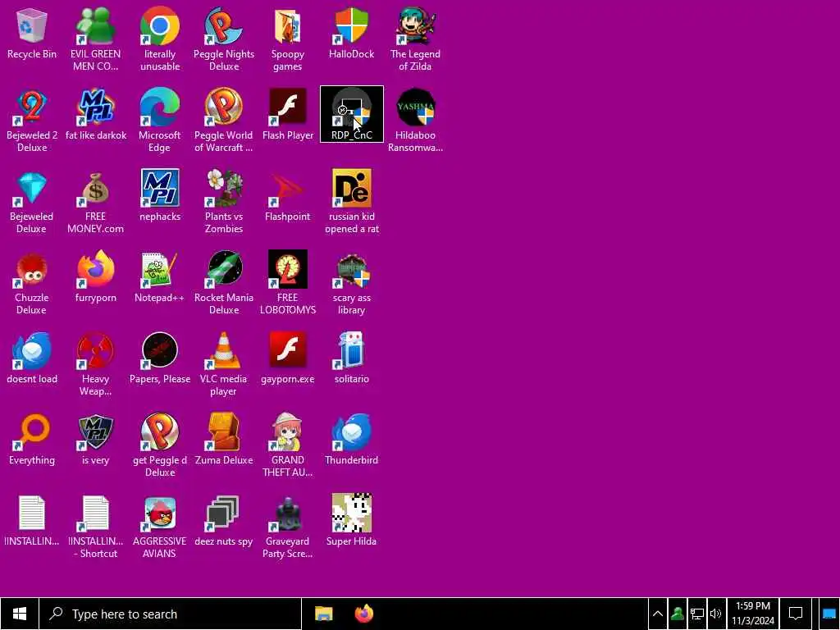Select the fat like darkok shortcut
The image size is (840, 630).
95,115
